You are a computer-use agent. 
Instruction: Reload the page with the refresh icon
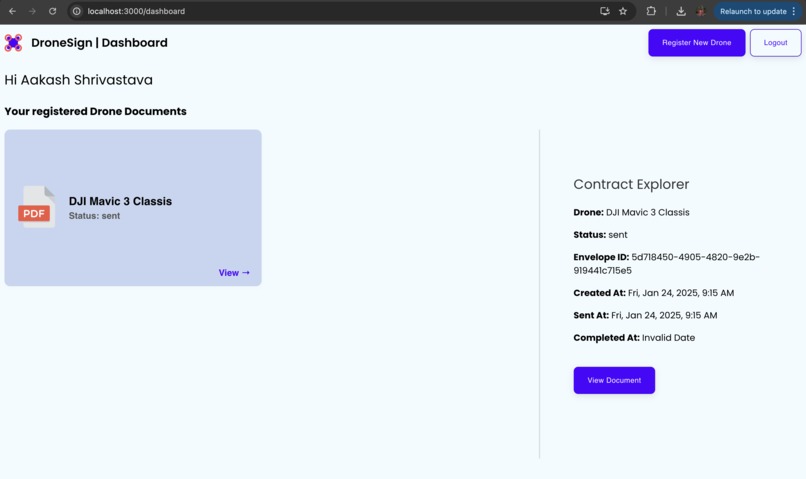[x=52, y=11]
